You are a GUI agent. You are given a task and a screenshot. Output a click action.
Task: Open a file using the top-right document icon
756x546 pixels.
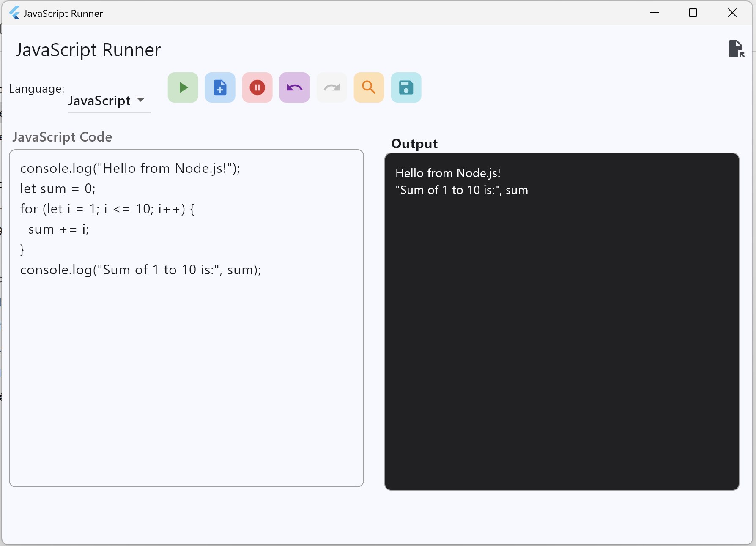[x=737, y=49]
